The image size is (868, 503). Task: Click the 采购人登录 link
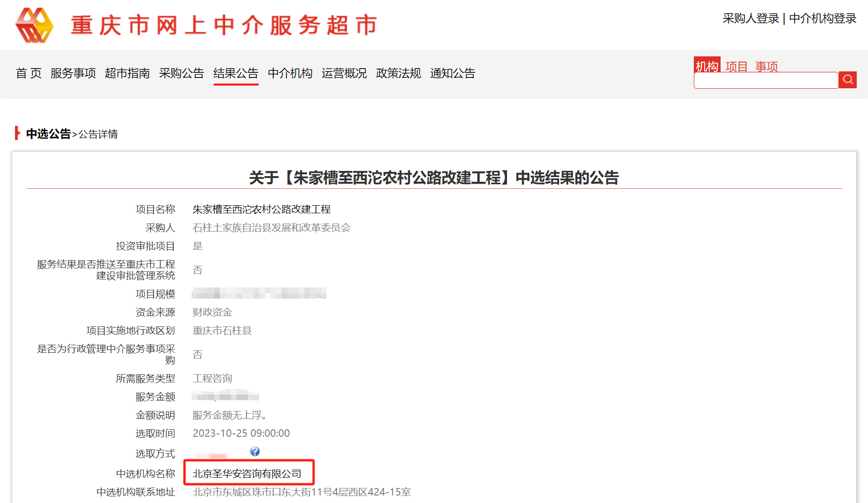pyautogui.click(x=751, y=18)
